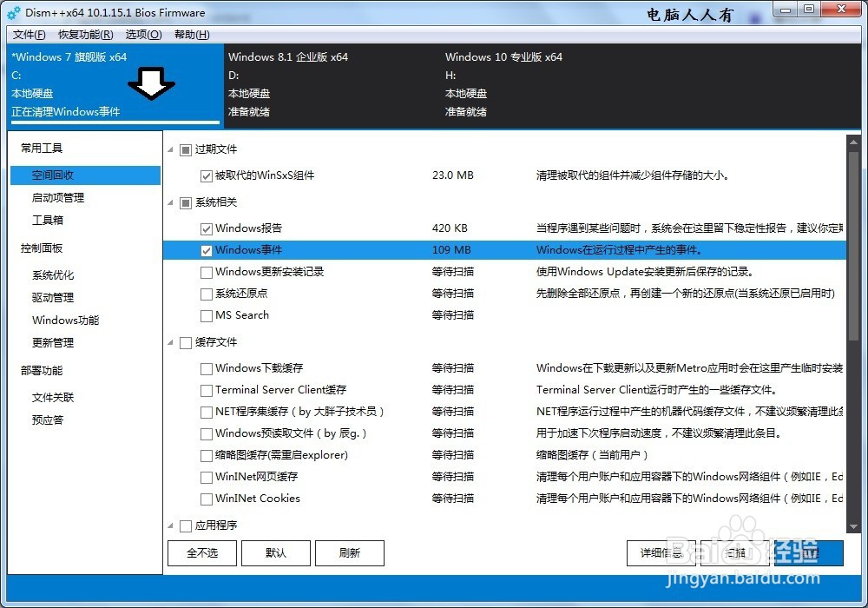Screen dimensions: 868x608
Task: Check Windows更新安装记录
Action: click(207, 273)
